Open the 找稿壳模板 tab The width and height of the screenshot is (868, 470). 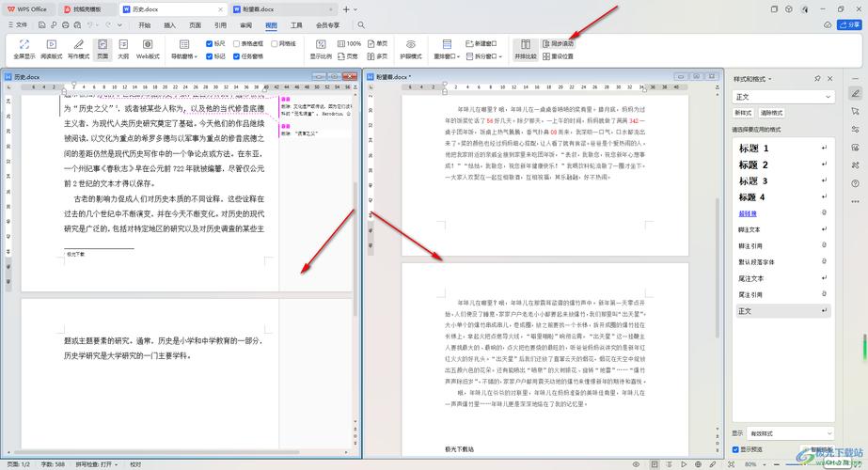click(87, 9)
